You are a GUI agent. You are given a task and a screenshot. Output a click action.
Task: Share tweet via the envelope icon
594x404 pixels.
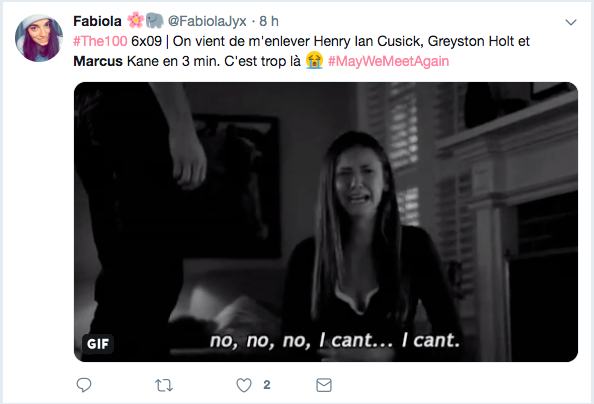click(x=324, y=385)
